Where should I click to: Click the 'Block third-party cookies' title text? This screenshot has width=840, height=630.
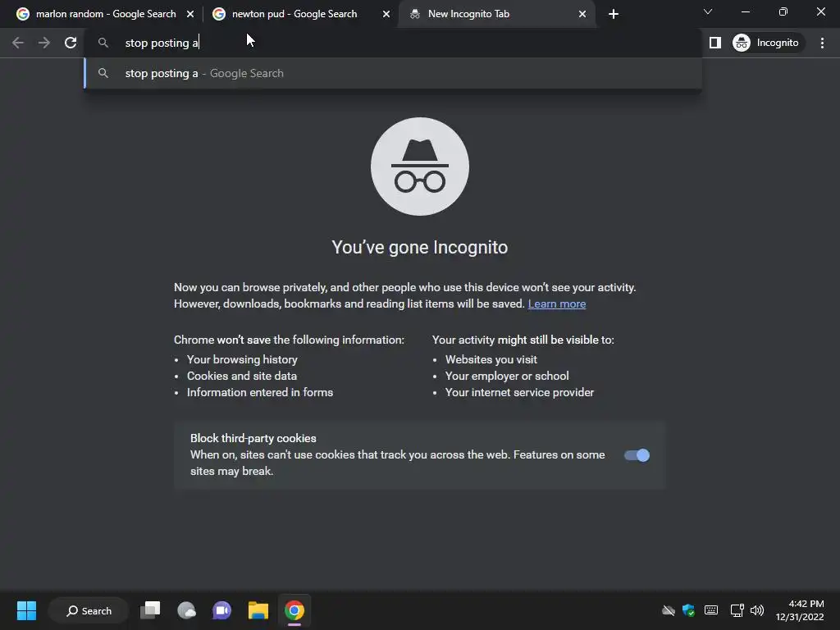click(253, 438)
